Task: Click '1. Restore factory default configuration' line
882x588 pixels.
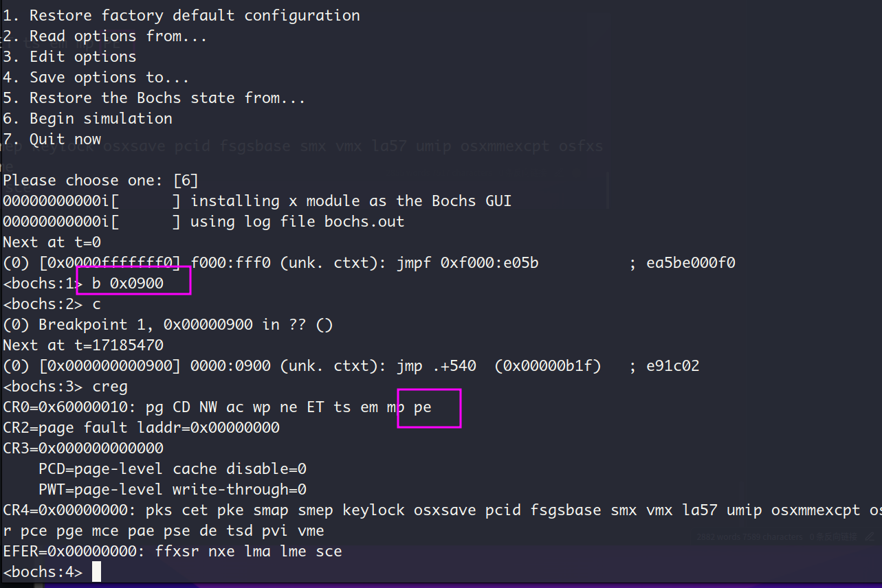Action: [181, 15]
